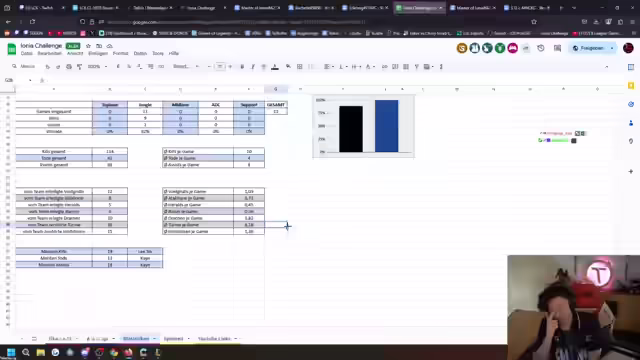Click the pink collaborator avatar
This screenshot has height=360, width=640.
pos(513,48)
